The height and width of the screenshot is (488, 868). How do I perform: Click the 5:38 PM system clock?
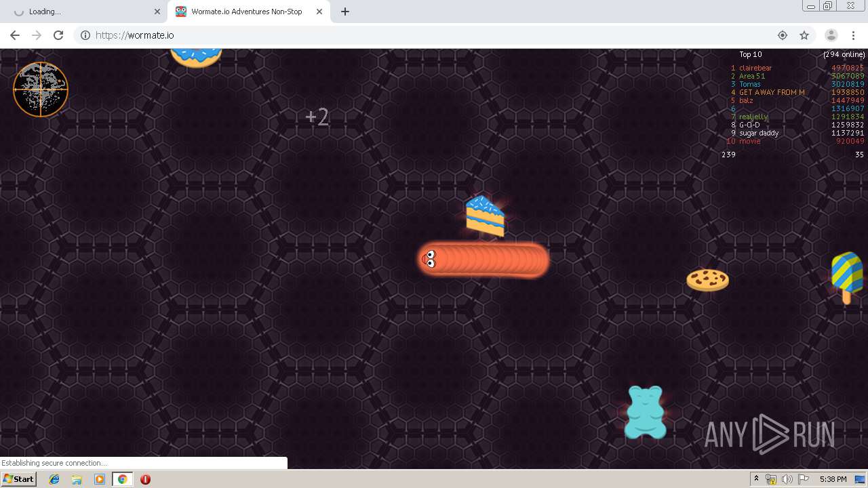[833, 479]
